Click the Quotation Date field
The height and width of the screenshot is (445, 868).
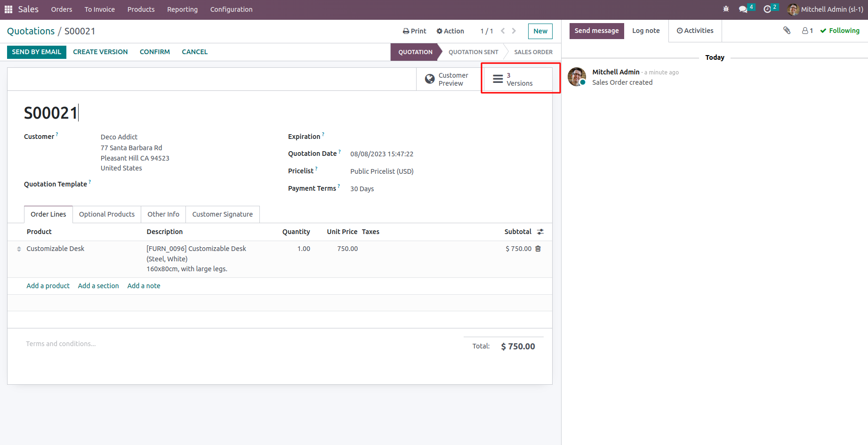(382, 154)
